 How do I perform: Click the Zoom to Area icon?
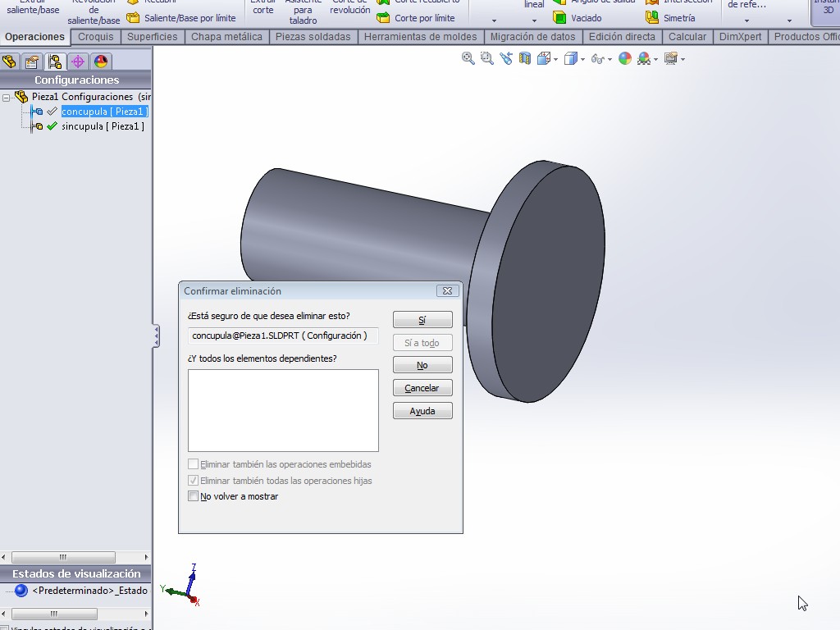point(487,58)
